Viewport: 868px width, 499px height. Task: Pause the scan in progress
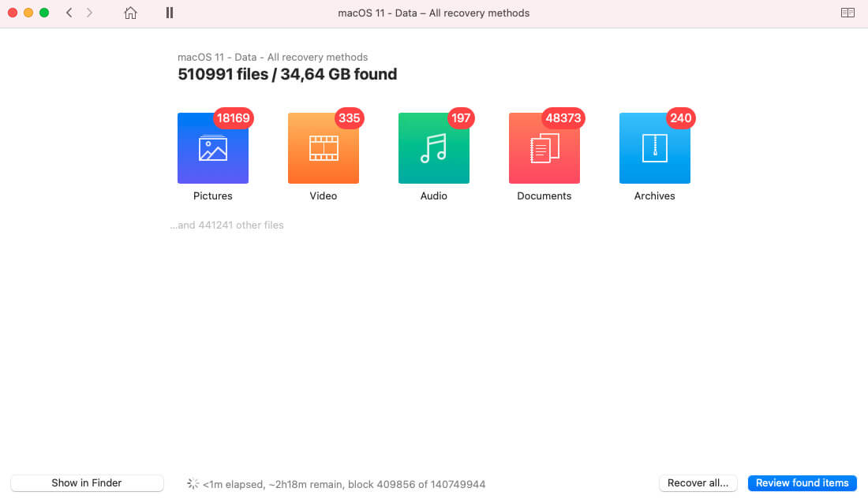170,13
